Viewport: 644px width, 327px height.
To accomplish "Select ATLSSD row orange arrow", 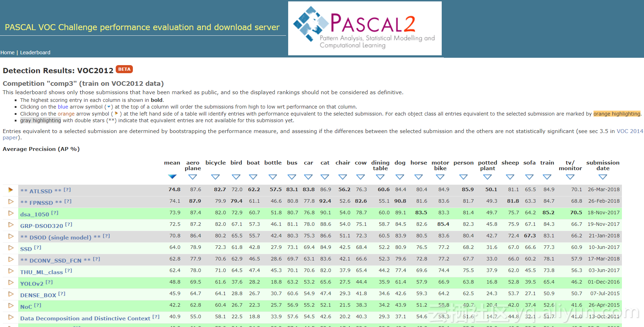I will pyautogui.click(x=11, y=190).
